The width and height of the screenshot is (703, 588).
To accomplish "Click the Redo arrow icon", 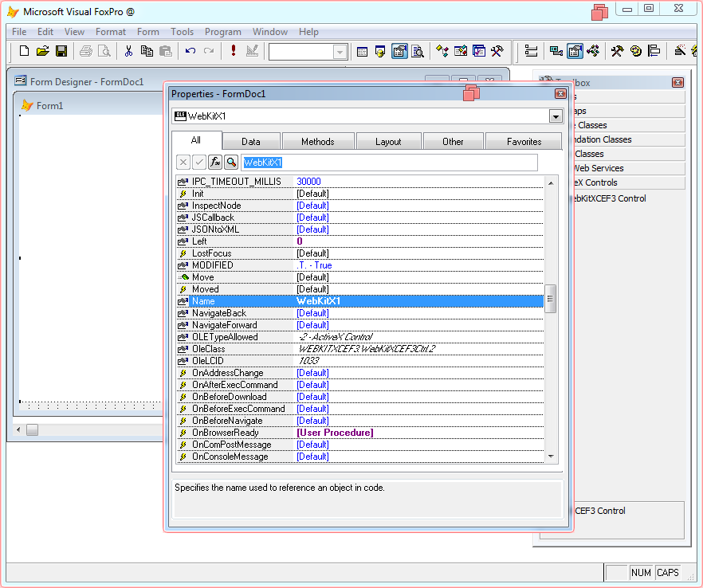I will pos(209,51).
